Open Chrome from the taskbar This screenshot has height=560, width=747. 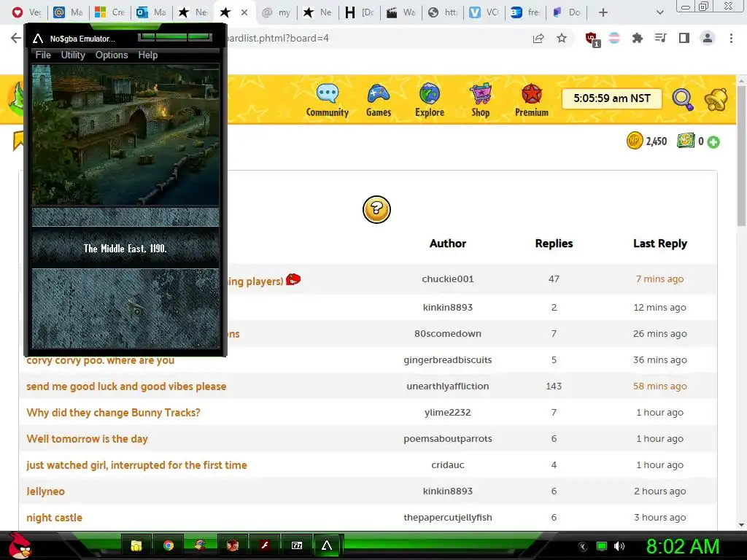tap(169, 545)
